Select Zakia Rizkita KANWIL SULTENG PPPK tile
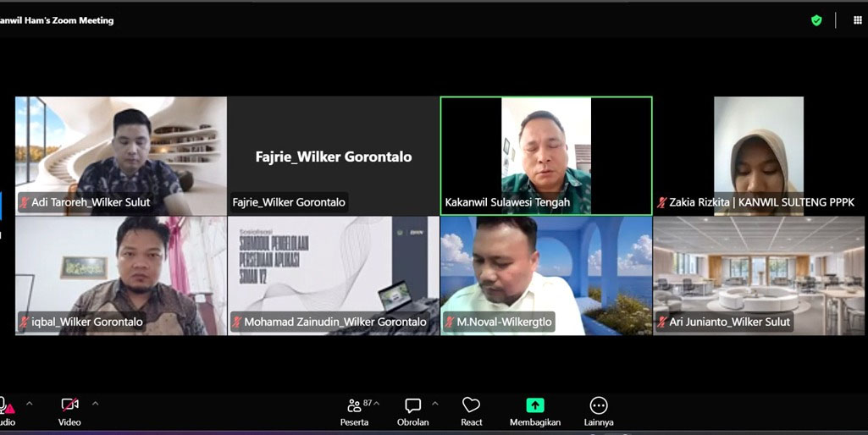This screenshot has height=435, width=868. point(759,156)
